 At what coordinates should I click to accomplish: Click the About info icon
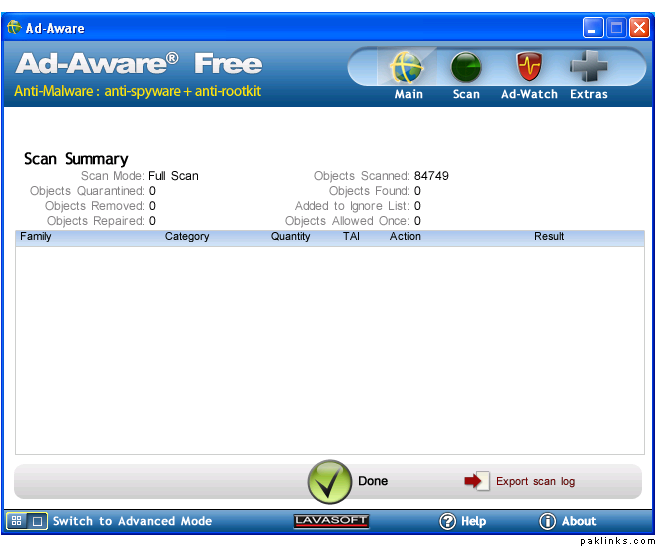coord(547,521)
